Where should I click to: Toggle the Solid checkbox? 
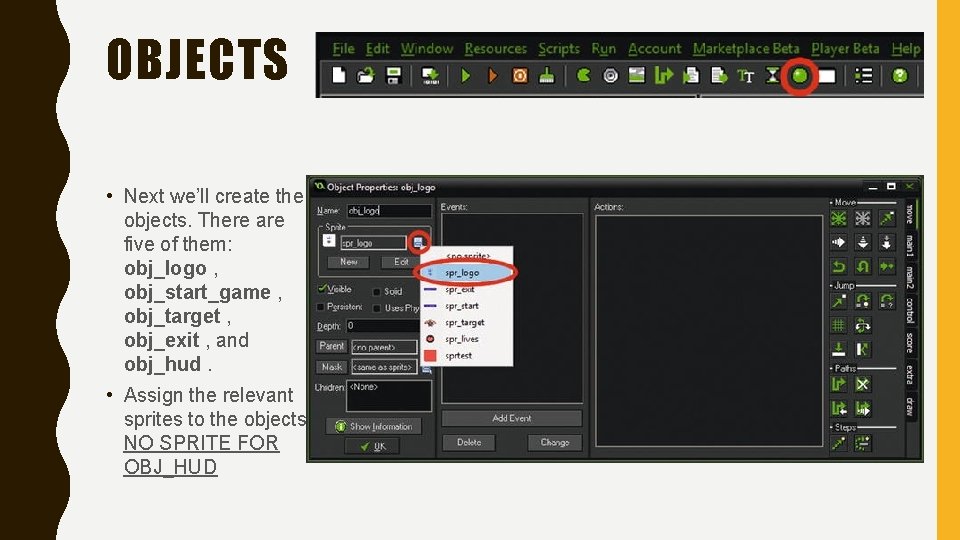377,291
